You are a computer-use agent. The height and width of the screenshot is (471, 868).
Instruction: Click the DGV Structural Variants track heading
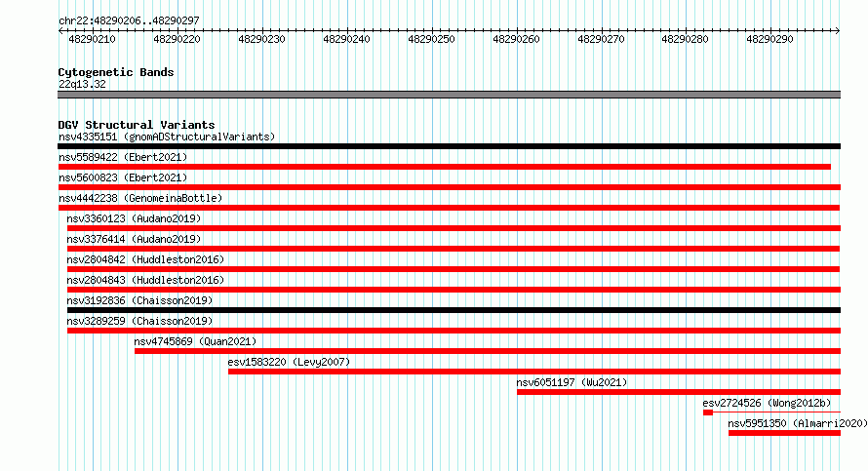137,125
